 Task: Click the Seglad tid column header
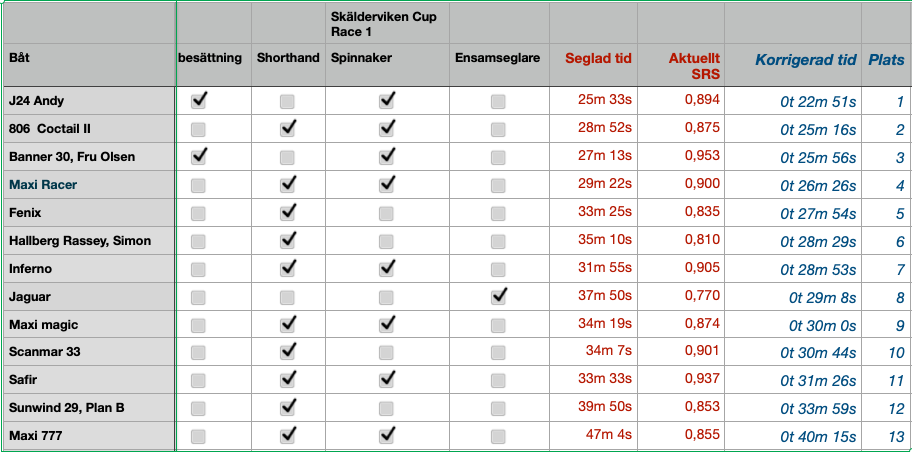tap(598, 59)
